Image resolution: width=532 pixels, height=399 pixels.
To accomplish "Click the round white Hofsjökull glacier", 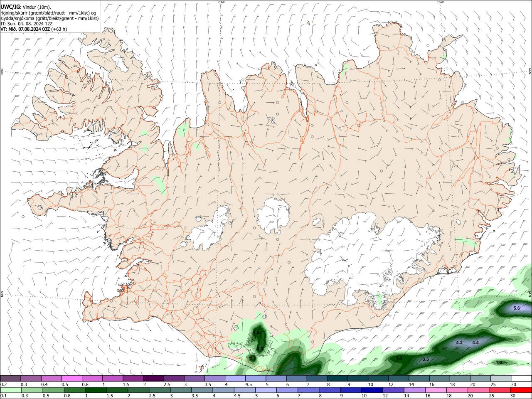I will [273, 215].
